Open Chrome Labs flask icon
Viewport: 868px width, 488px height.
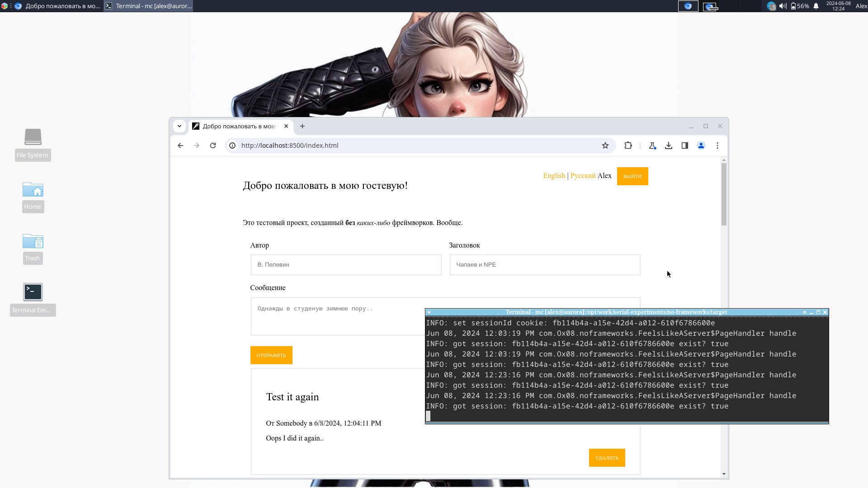(x=652, y=145)
